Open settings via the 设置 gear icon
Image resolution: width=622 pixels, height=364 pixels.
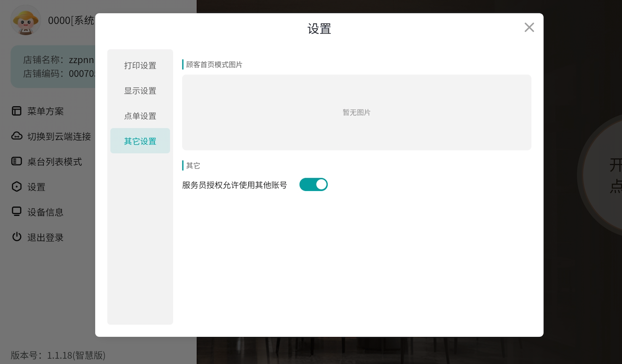pyautogui.click(x=17, y=187)
